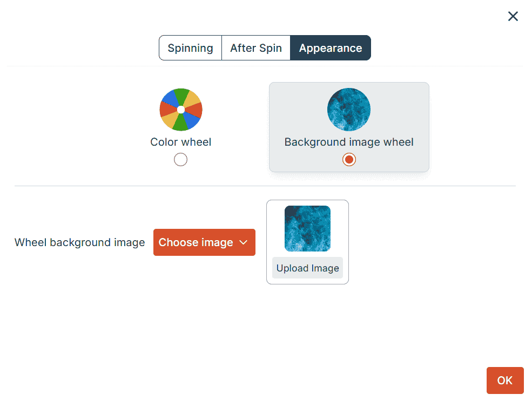Click the Background image wheel circular preview

point(349,110)
